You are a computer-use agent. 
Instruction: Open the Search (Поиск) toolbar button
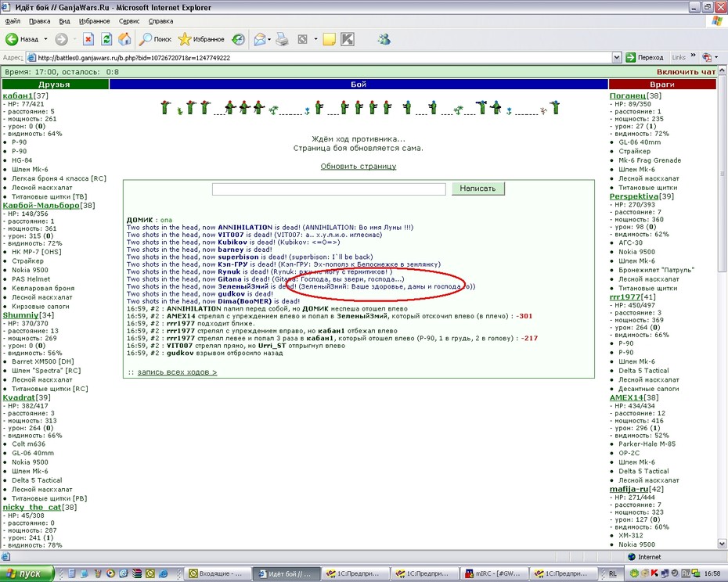coord(156,39)
